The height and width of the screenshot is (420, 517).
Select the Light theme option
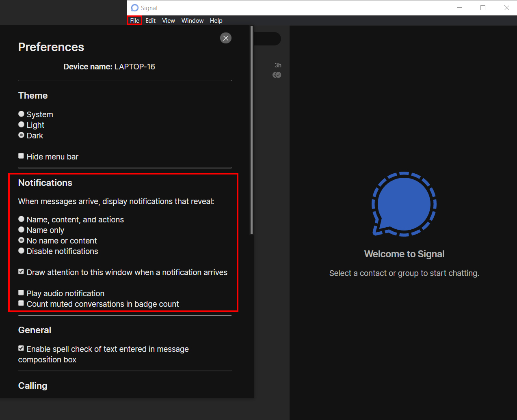[21, 125]
